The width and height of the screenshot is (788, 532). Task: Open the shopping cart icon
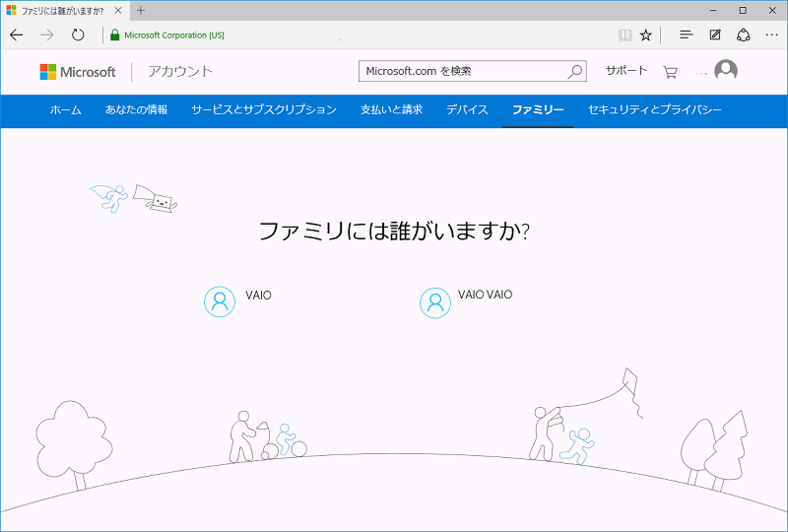coord(670,72)
